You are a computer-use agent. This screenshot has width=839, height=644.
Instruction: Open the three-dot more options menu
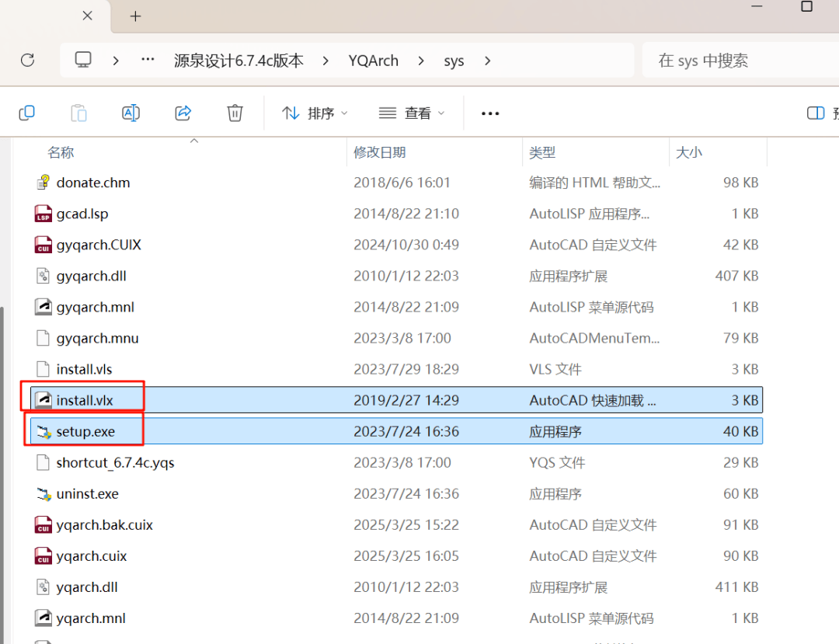point(490,113)
